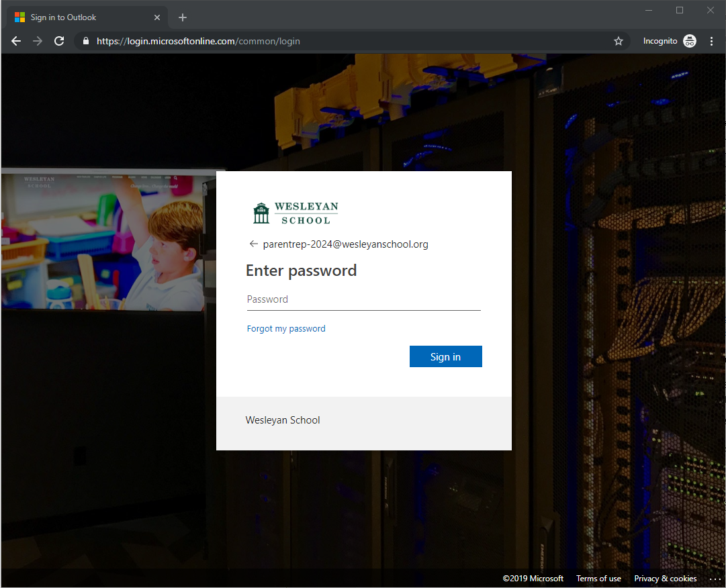Screen dimensions: 726x588
Task: Expand footer three-dot more options
Action: click(x=715, y=579)
